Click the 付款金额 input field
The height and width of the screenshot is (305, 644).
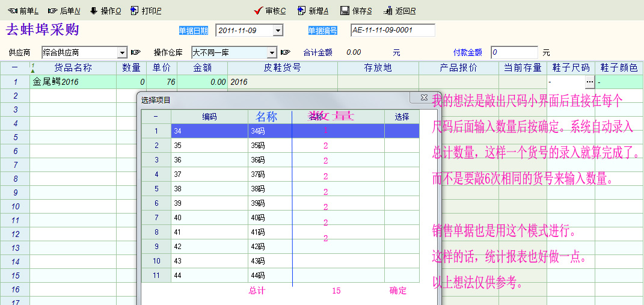[514, 52]
